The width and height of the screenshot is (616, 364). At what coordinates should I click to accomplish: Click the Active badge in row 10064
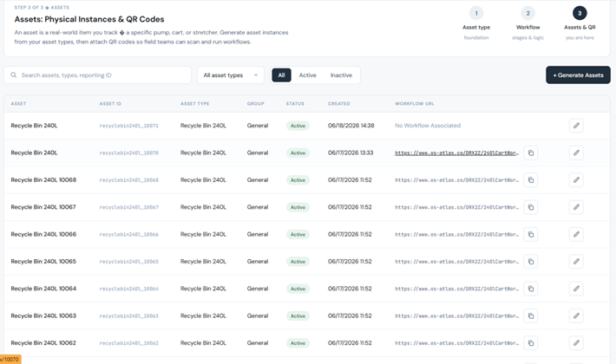(x=298, y=289)
